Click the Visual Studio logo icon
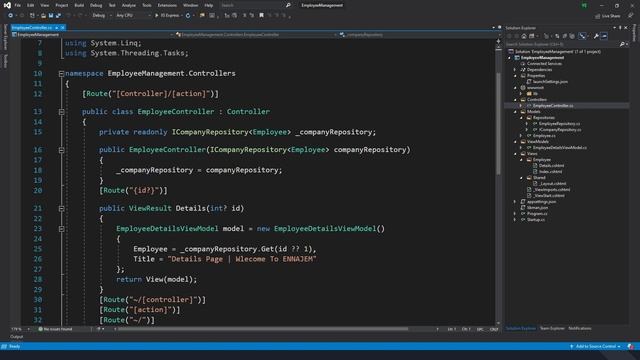Screen dimensions: 640x360 [7, 5]
